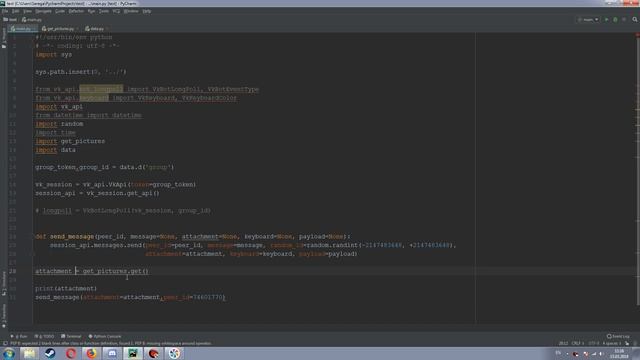
Task: Click the send_message function name in definition
Action: coord(72,237)
